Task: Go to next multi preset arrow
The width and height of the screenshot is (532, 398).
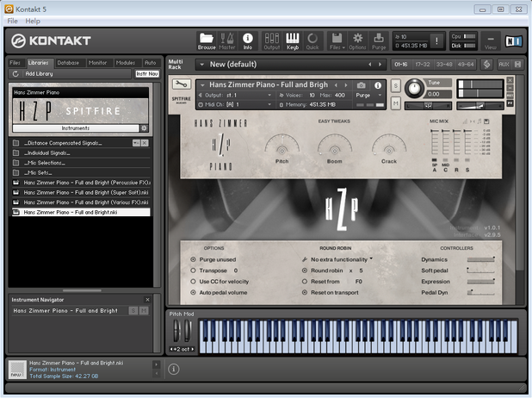Action: coord(380,65)
